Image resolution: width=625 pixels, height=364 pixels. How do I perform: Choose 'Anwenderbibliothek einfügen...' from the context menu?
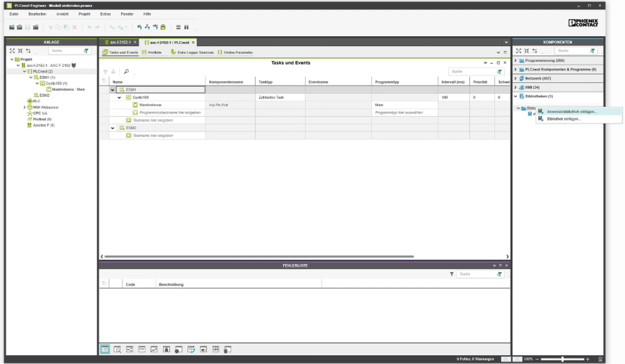[x=571, y=112]
